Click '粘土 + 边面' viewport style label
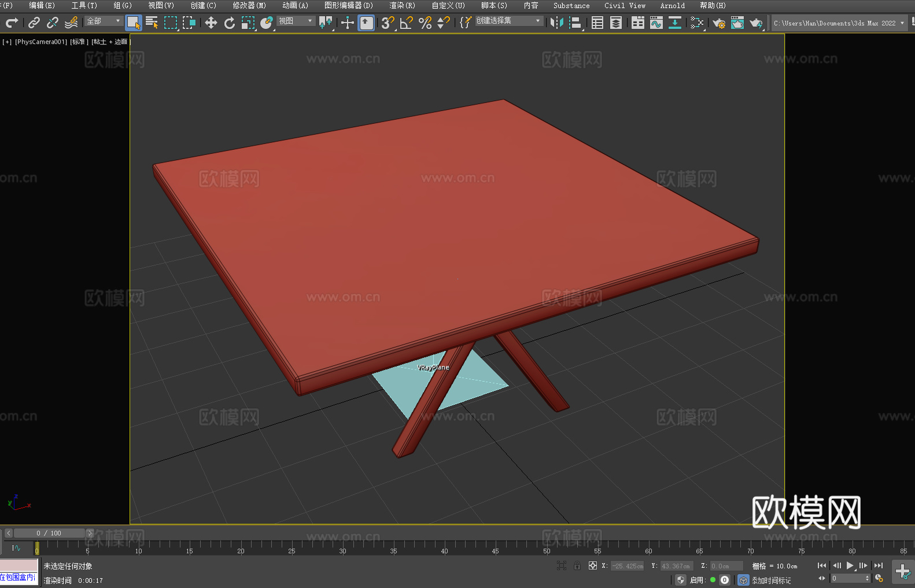915x588 pixels. click(x=110, y=42)
